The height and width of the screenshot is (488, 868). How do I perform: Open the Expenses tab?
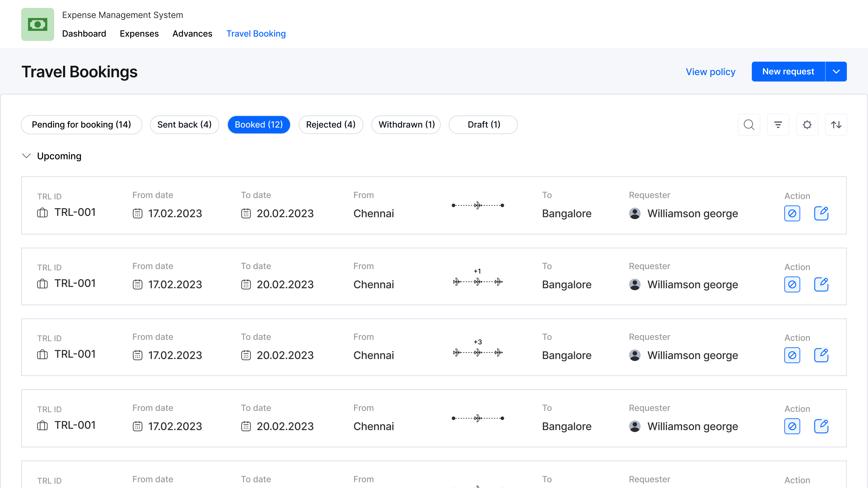(139, 34)
